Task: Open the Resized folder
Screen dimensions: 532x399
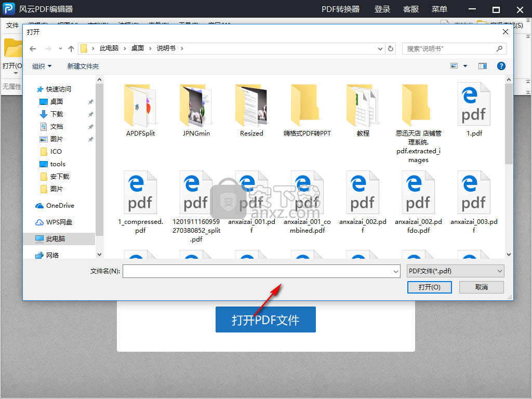Action: (x=251, y=110)
